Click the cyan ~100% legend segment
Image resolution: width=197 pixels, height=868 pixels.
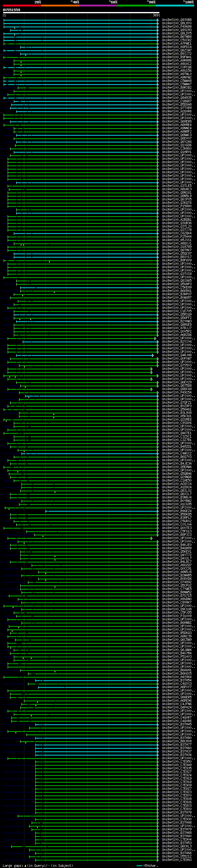pos(175,6)
